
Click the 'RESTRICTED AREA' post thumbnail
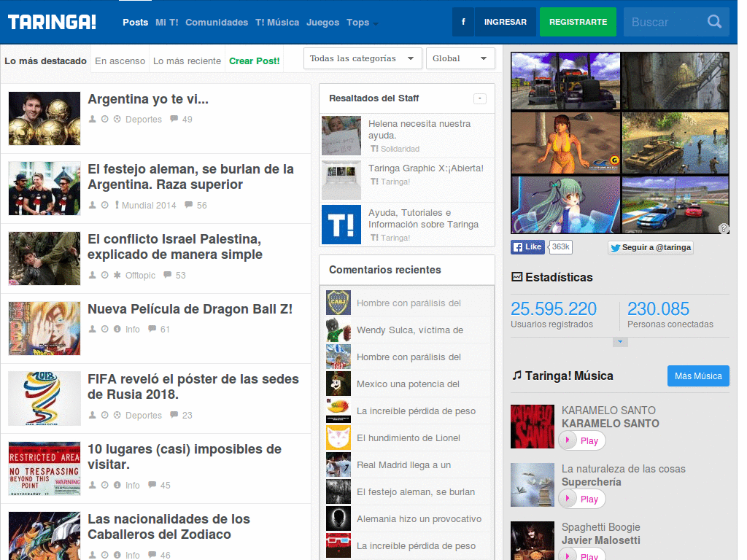[44, 469]
